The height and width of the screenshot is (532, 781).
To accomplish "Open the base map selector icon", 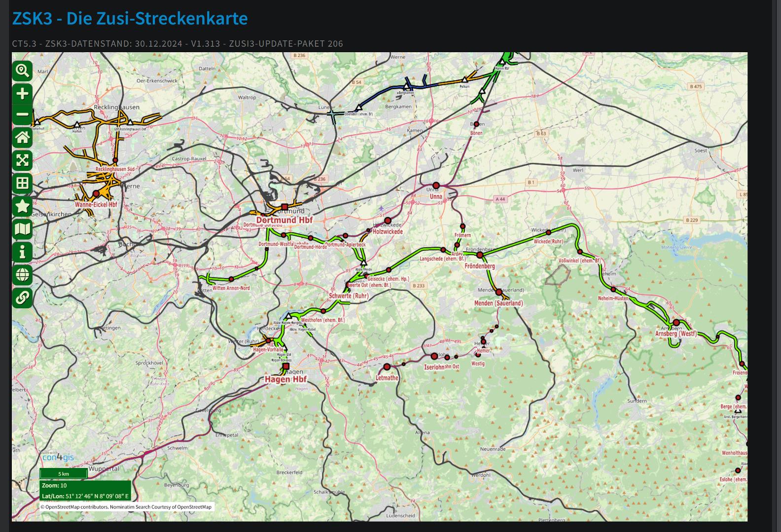I will pyautogui.click(x=22, y=229).
